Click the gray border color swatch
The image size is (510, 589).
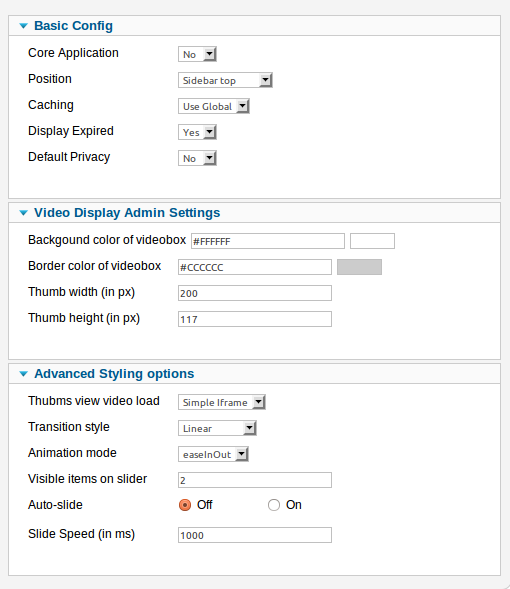(x=359, y=267)
